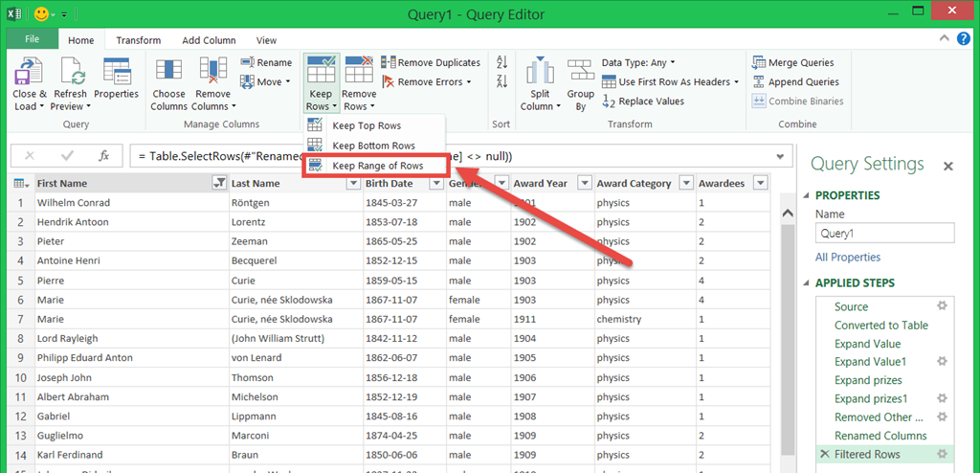Click gear icon beside Source step
The image size is (980, 473).
(942, 306)
